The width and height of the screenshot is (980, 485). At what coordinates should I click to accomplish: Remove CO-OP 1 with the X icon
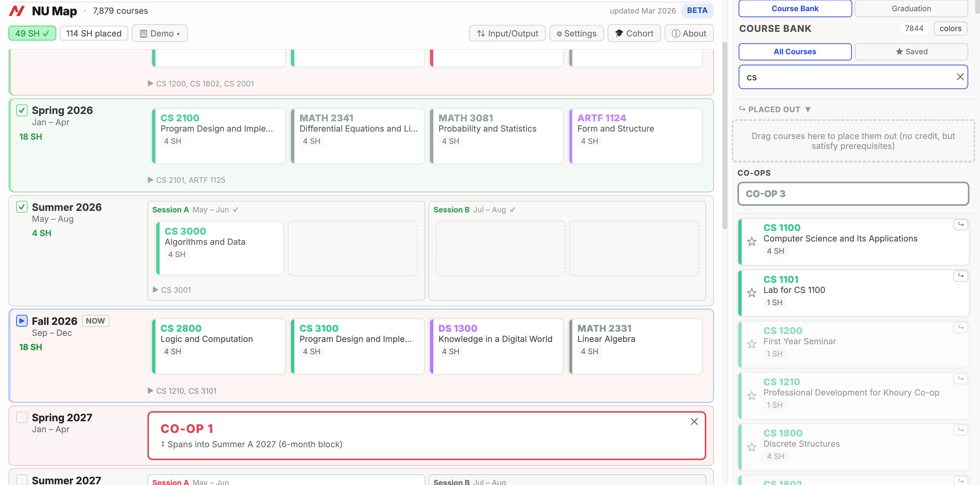tap(694, 422)
